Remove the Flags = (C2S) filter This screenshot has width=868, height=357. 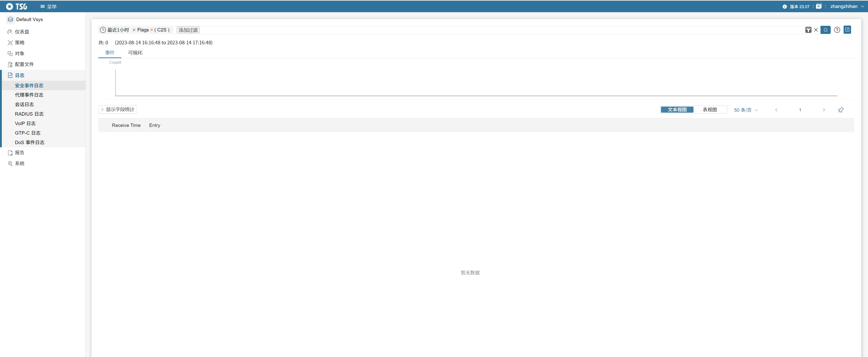(134, 30)
